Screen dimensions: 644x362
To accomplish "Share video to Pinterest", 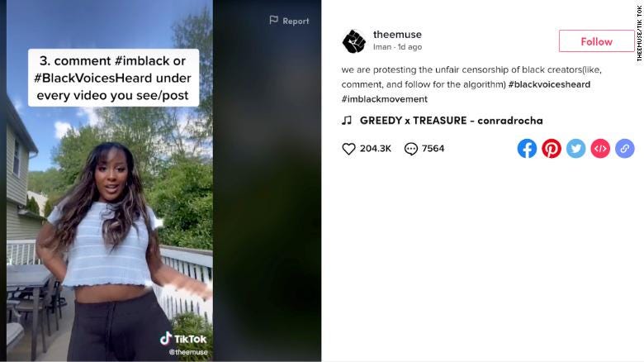I will pyautogui.click(x=552, y=149).
